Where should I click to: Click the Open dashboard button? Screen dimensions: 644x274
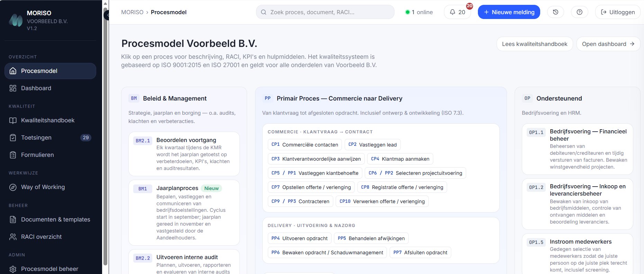[608, 44]
